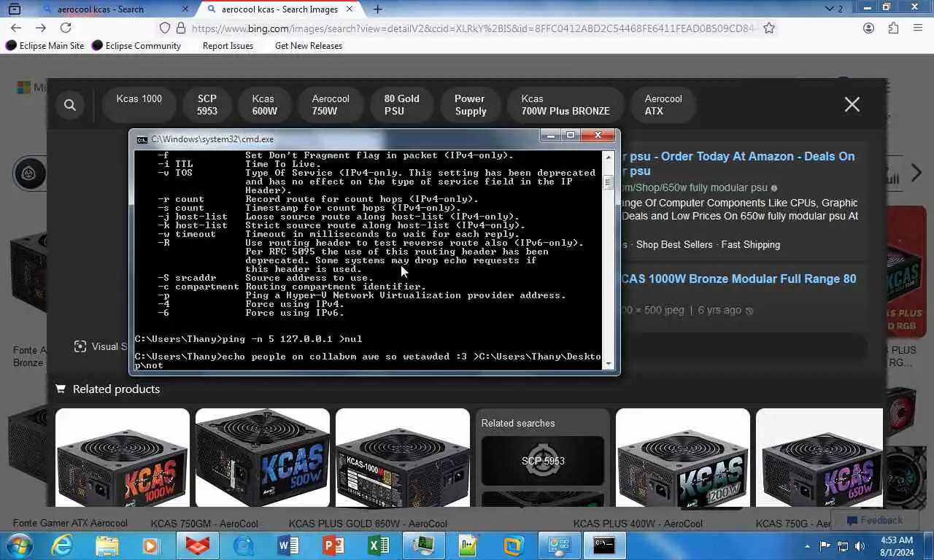The image size is (934, 560).
Task: Select the '80 Gold PSU' chip
Action: [402, 104]
